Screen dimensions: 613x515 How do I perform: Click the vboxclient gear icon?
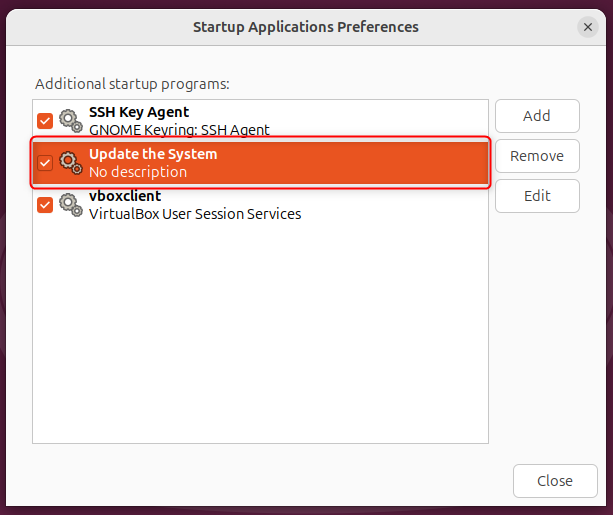point(70,205)
